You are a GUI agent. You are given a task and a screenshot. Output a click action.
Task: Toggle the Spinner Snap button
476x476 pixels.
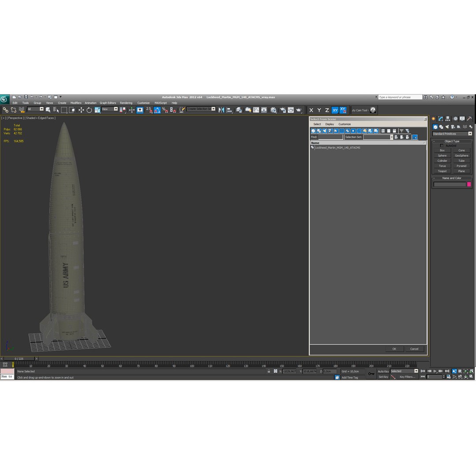[173, 110]
